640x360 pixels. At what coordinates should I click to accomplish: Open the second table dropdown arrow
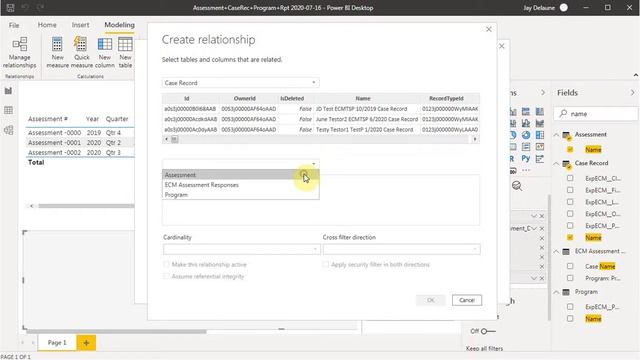[313, 164]
